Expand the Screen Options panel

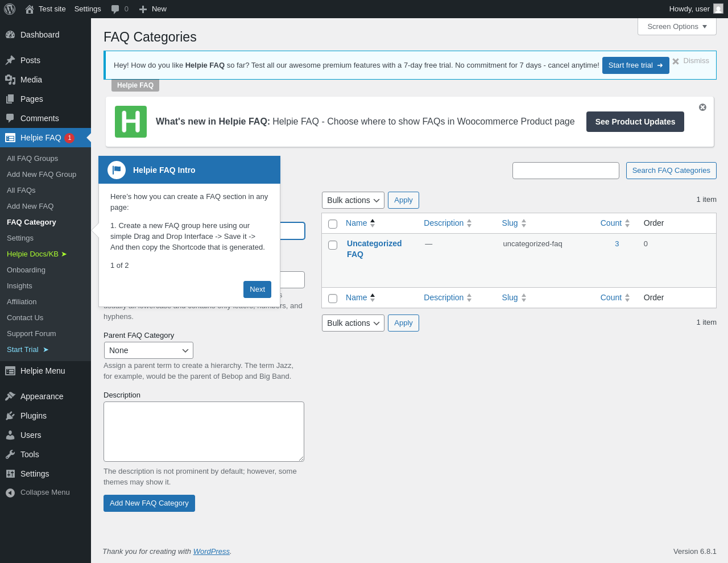677,27
